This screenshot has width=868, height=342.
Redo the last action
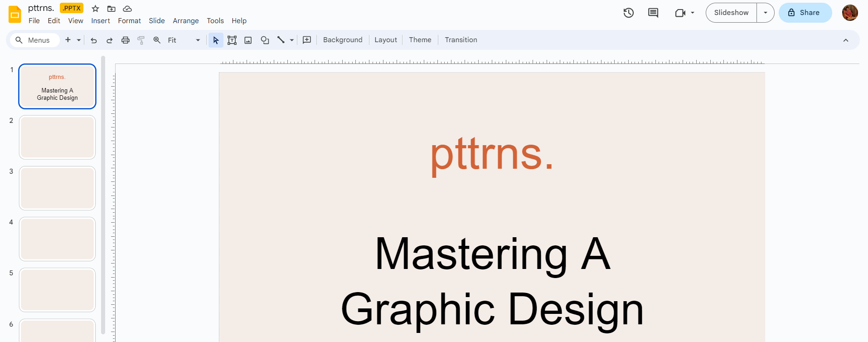[x=110, y=40]
